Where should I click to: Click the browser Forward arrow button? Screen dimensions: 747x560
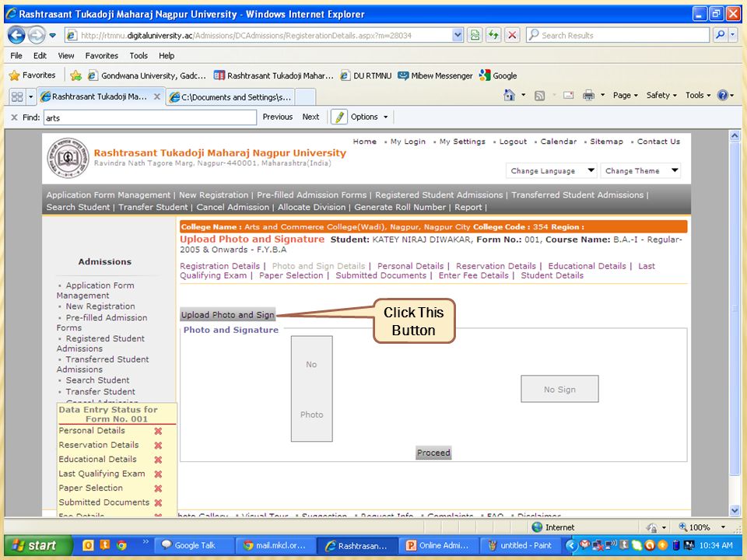tap(37, 35)
